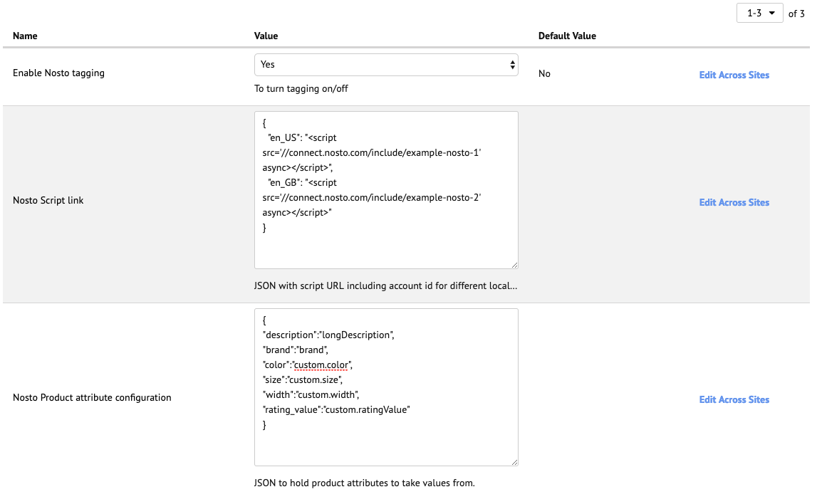This screenshot has height=504, width=817.
Task: Click the Nosto Product attribute configuration label
Action: click(x=92, y=398)
